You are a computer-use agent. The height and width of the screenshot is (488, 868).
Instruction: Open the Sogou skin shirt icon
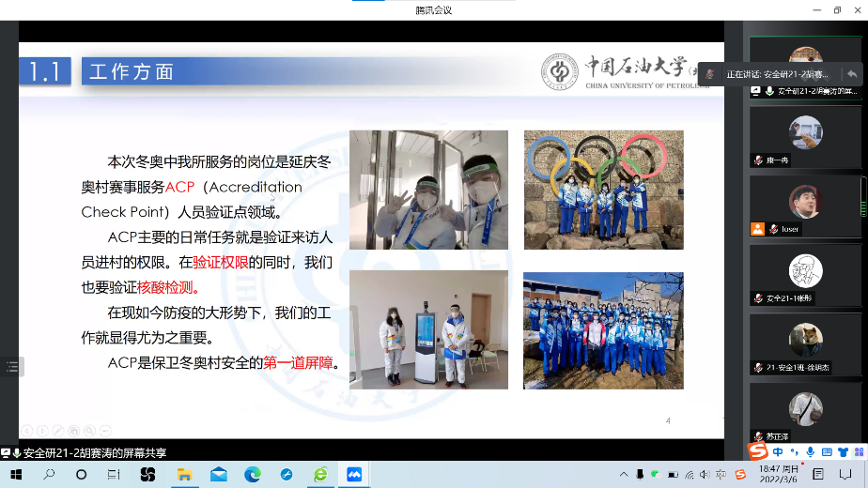coord(842,452)
